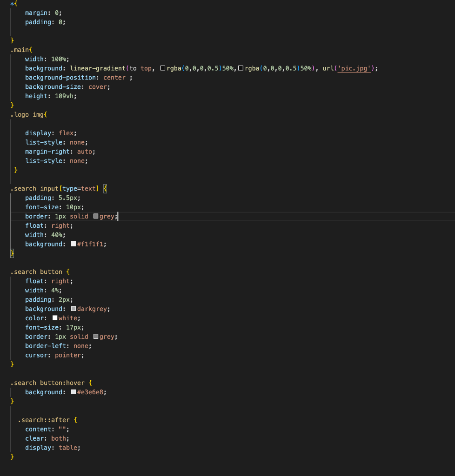Viewport: 455px width, 476px height.
Task: Click the float: right value in search input
Action: tap(61, 225)
